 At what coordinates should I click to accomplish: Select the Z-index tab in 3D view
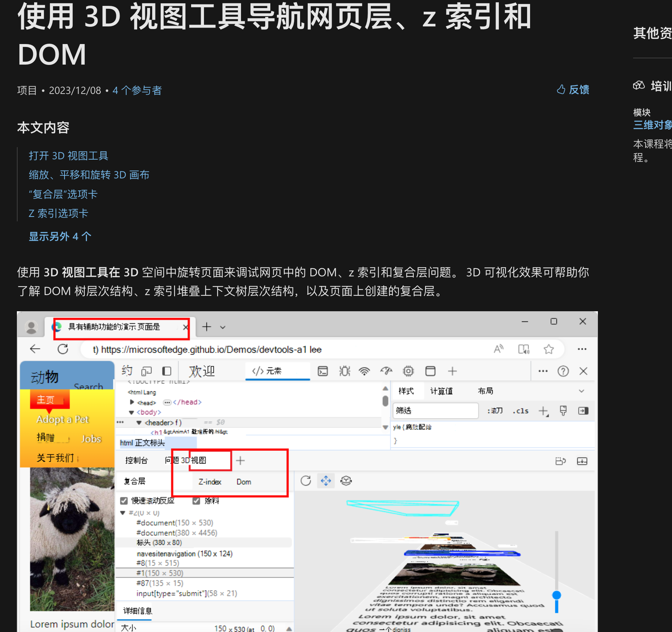210,482
